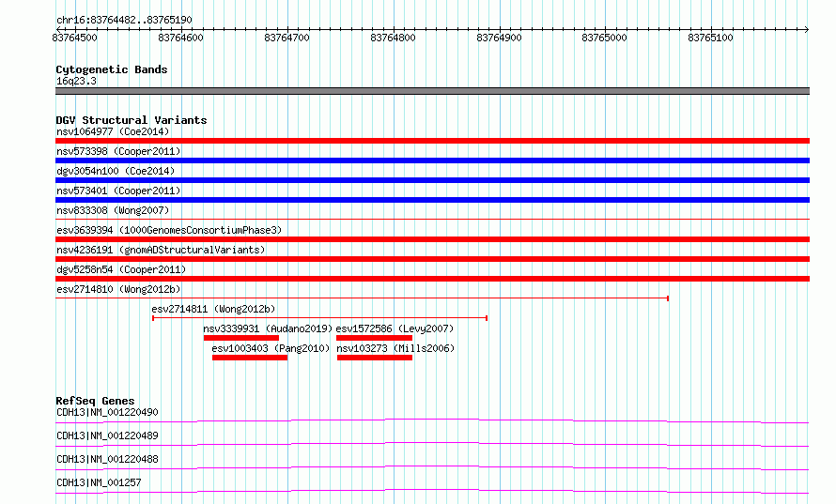Viewport: 836px width, 504px height.
Task: Click the Cytogenetic Bands track heading
Action: pyautogui.click(x=112, y=69)
